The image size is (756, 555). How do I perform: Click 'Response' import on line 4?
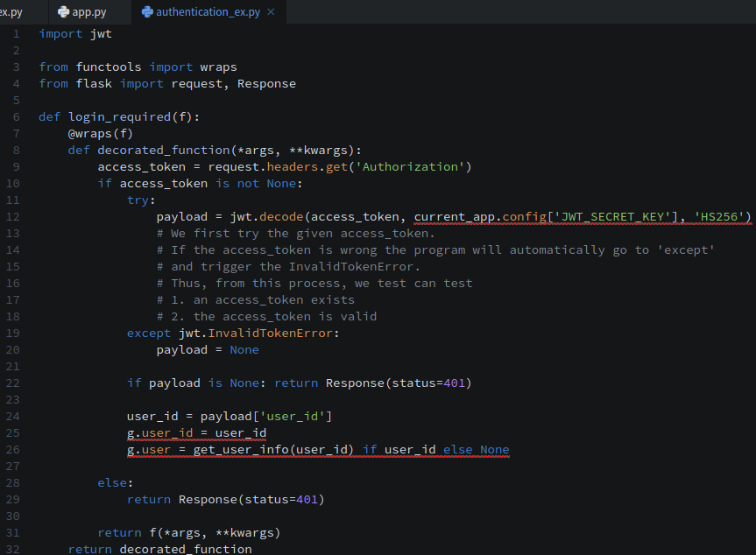coord(266,84)
